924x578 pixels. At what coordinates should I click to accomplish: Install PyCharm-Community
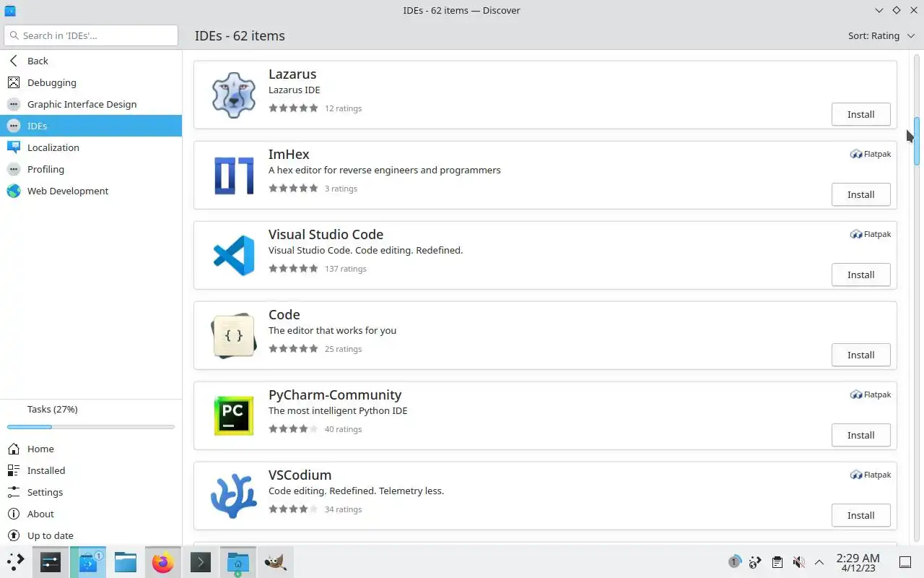pyautogui.click(x=860, y=435)
